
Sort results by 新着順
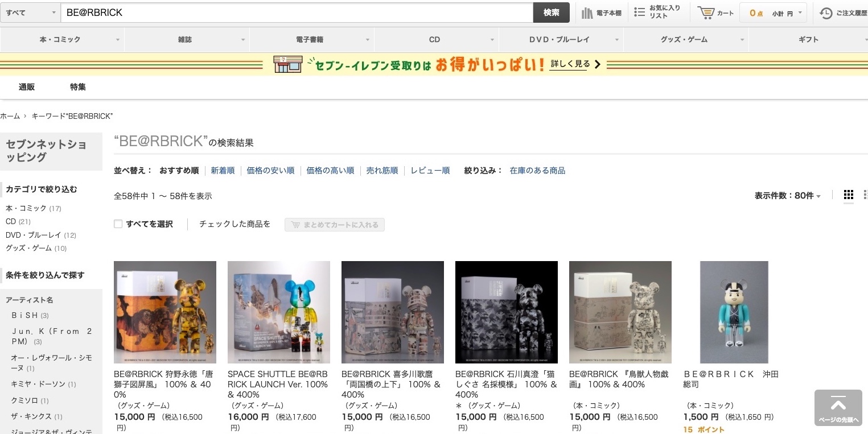point(223,171)
